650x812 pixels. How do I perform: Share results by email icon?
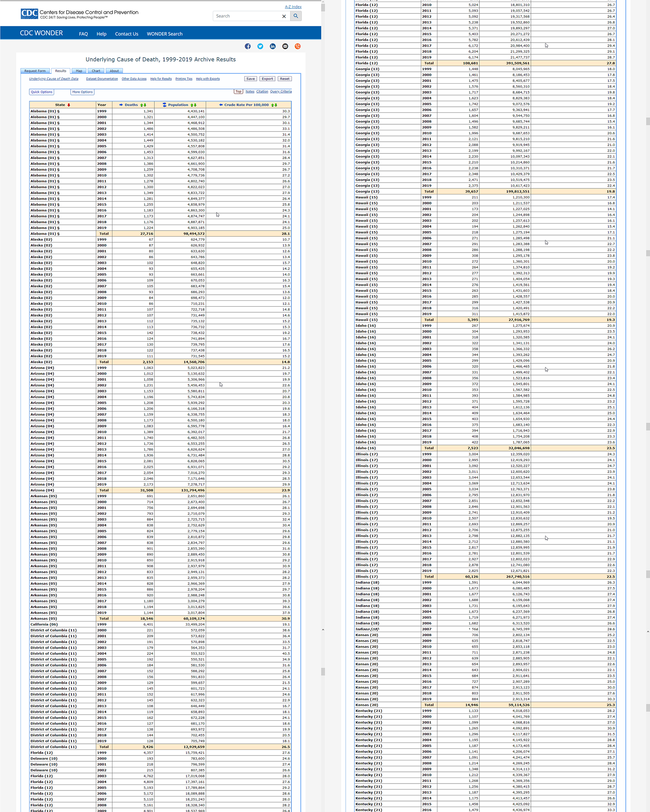[x=285, y=46]
